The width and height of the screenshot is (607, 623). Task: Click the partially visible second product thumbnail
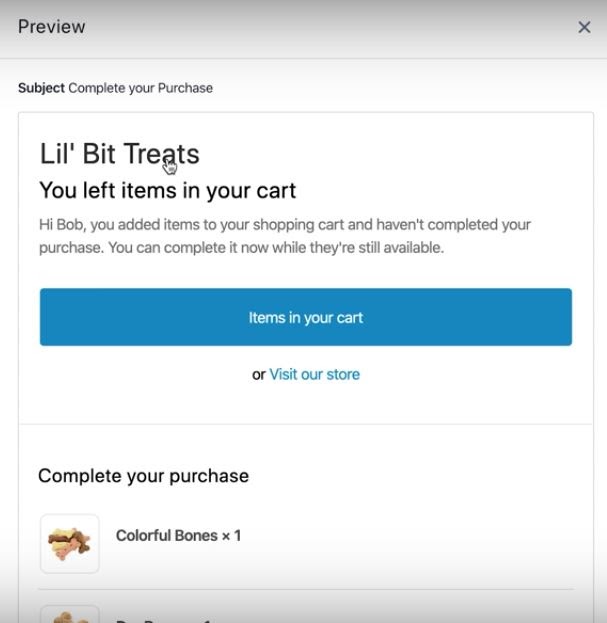pos(69,613)
